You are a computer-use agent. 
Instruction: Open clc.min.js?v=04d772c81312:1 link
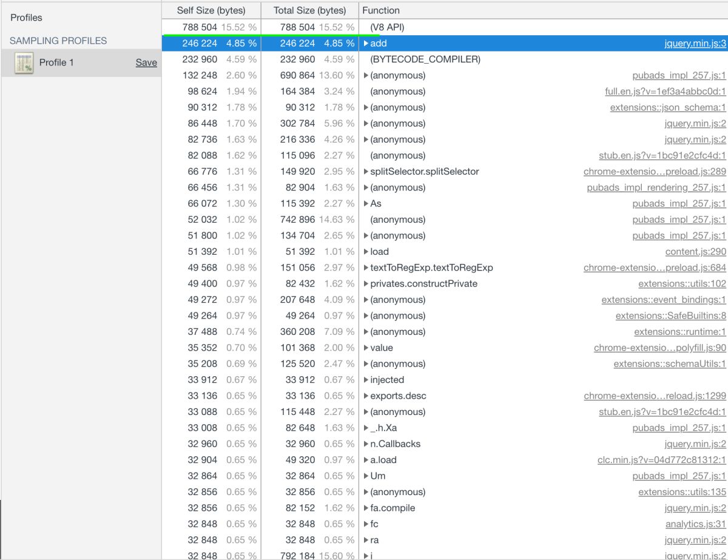[x=662, y=460]
